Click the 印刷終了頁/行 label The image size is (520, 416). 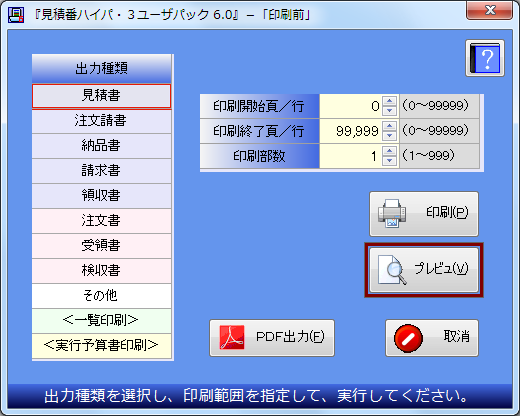pyautogui.click(x=259, y=131)
